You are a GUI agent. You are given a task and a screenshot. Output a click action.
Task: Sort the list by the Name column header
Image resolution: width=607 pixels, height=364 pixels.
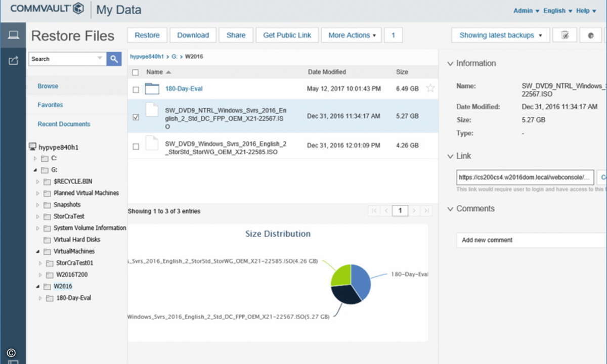[154, 72]
